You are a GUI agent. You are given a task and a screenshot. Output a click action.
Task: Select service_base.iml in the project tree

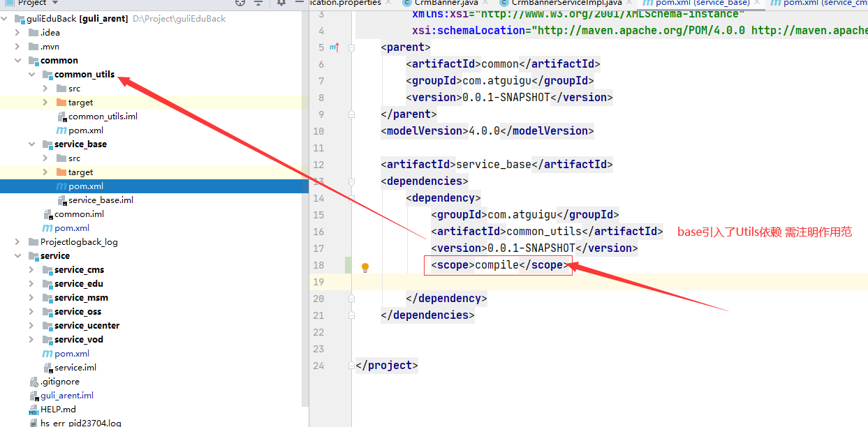pyautogui.click(x=101, y=200)
